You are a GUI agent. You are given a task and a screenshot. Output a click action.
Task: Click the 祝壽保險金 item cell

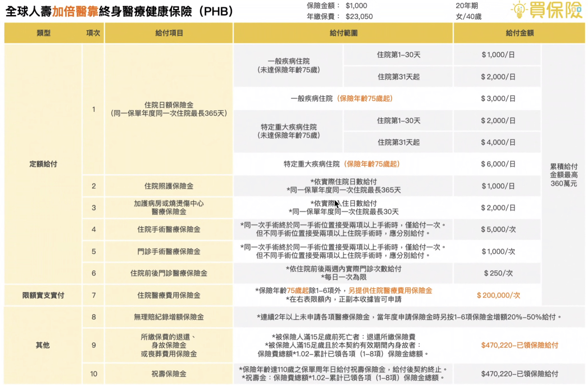click(x=169, y=374)
